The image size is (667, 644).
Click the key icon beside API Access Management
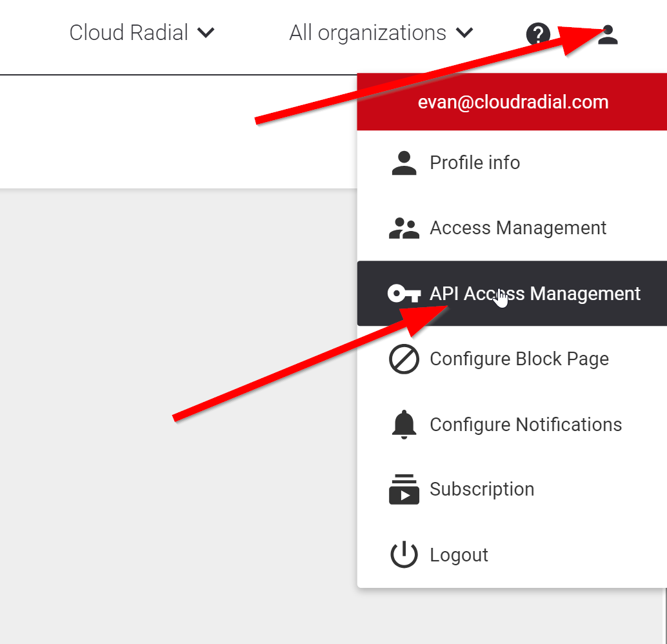404,294
